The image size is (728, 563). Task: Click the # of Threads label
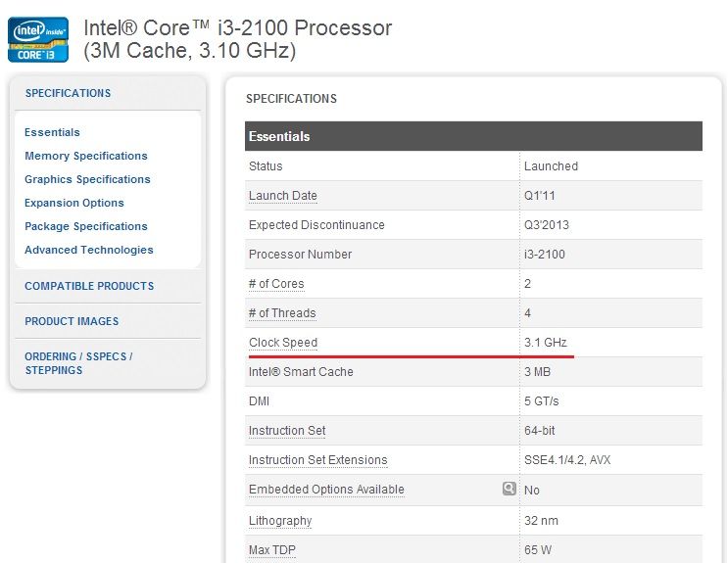click(282, 313)
